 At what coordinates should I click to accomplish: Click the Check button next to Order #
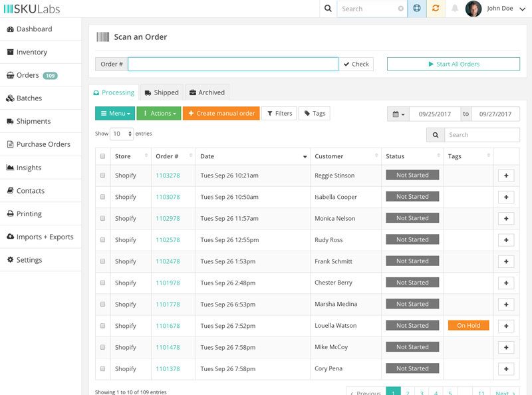[356, 64]
